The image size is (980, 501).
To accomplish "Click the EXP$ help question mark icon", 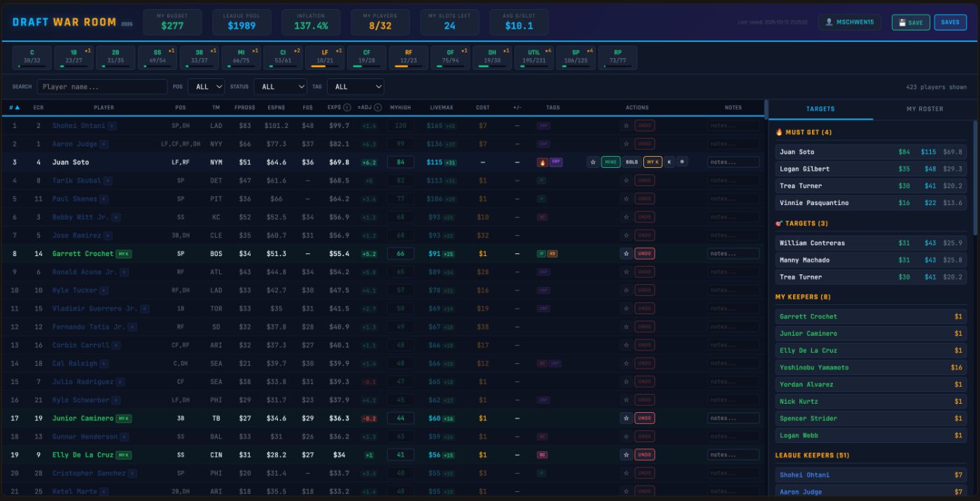I will pyautogui.click(x=347, y=108).
